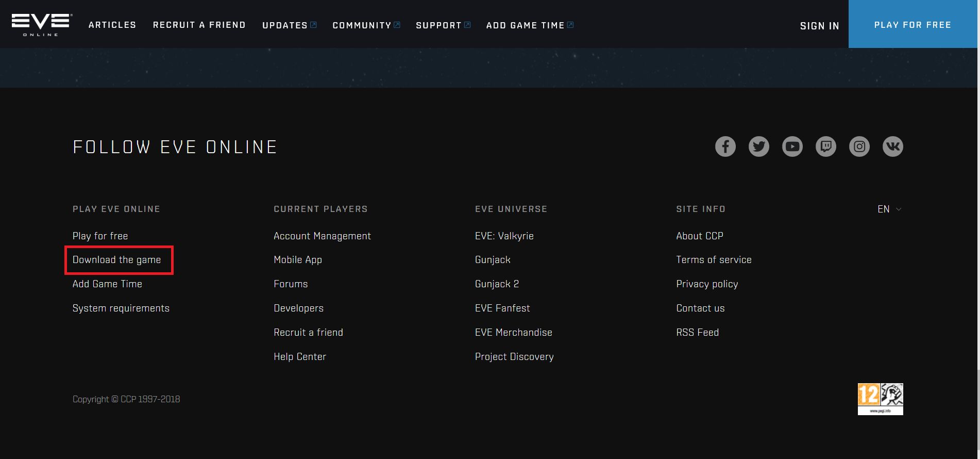
Task: Open EVE Online VK icon
Action: click(893, 146)
